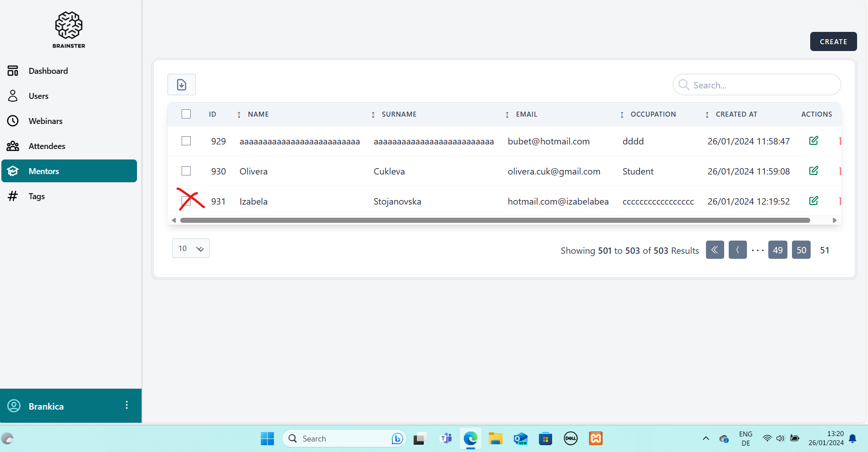The image size is (868, 452).
Task: Navigate to Attendees in the sidebar
Action: pos(47,146)
